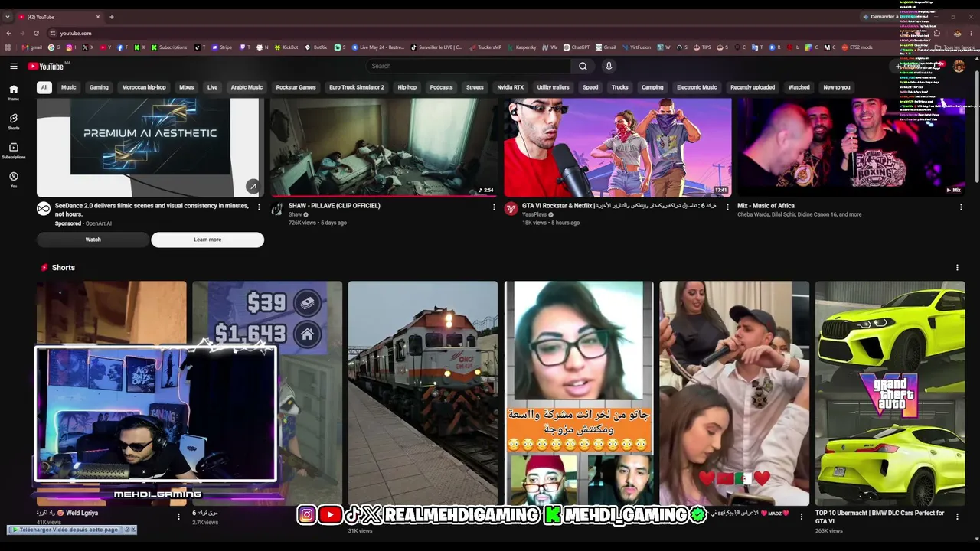980x551 pixels.
Task: Open the Premium AI Aesthetic ad thumbnail
Action: click(150, 148)
